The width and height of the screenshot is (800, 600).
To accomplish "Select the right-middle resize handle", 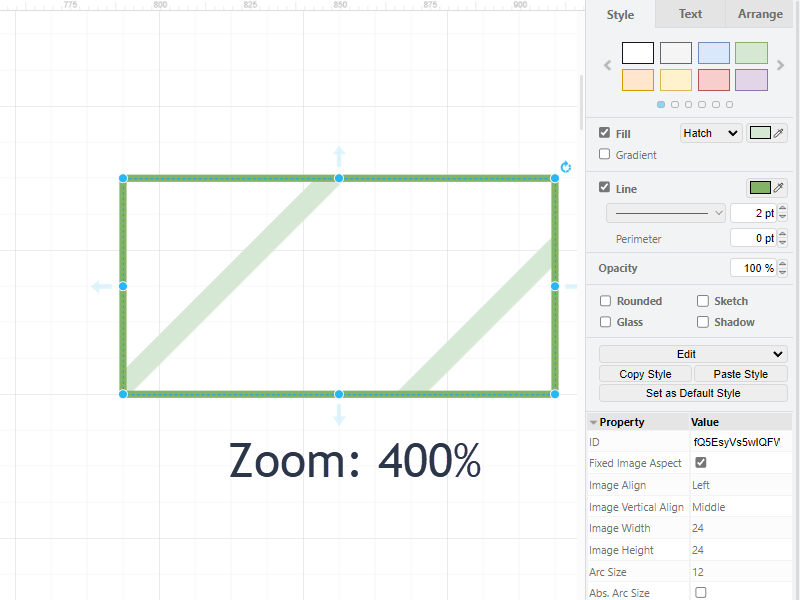I will click(x=555, y=286).
